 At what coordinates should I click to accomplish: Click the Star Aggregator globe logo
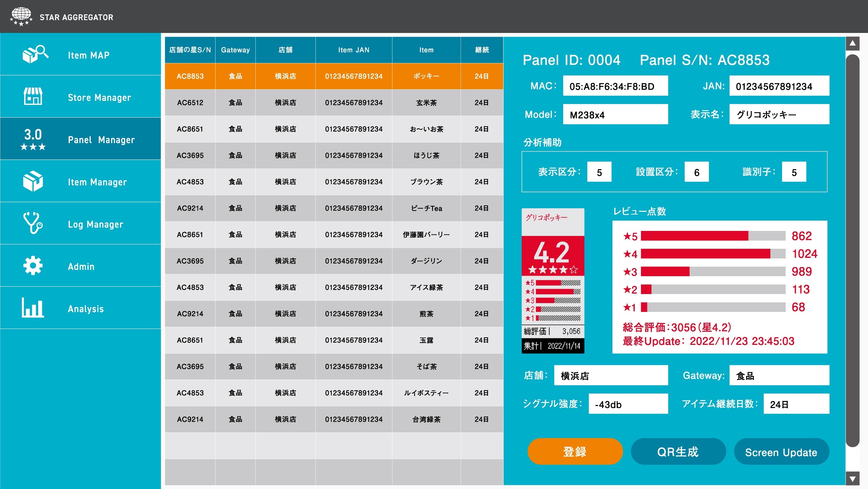coord(21,16)
